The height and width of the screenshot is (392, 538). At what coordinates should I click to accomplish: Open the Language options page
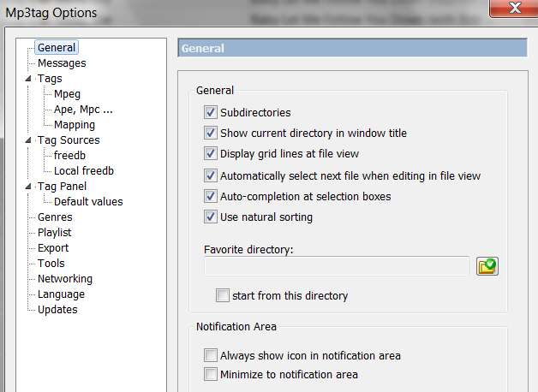(x=61, y=294)
